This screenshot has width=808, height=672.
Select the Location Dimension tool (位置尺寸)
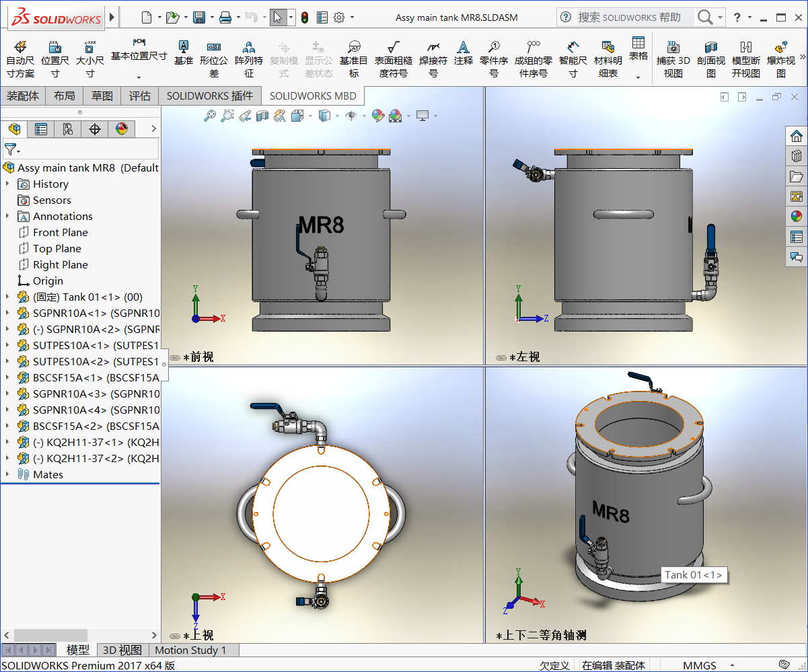[55, 59]
